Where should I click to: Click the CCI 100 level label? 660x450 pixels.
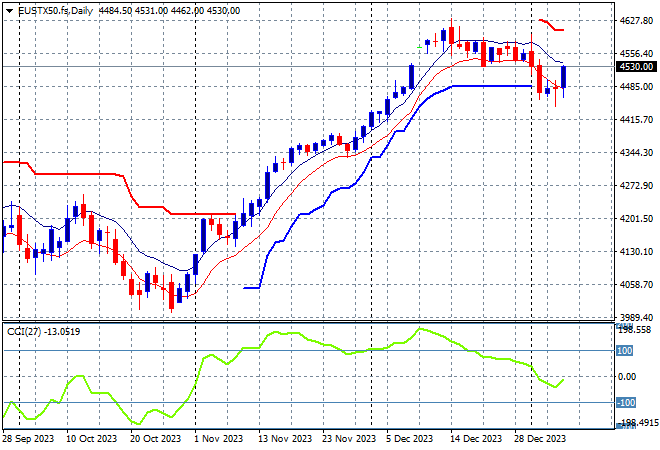point(625,350)
